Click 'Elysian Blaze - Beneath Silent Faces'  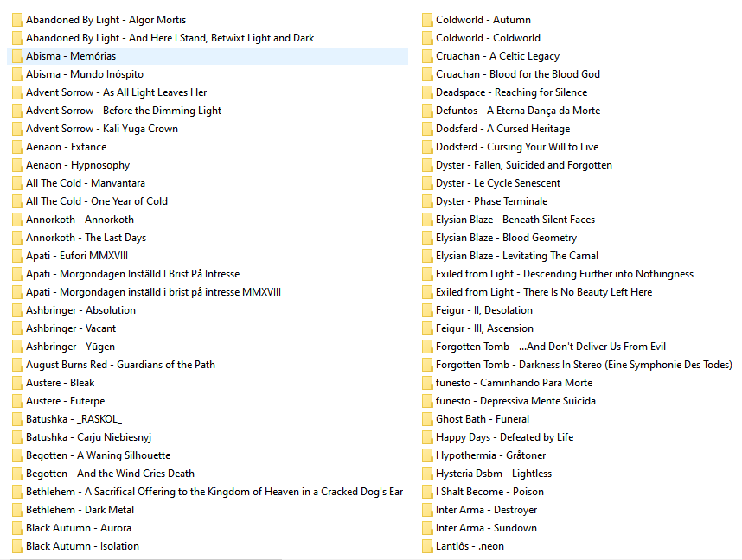(515, 220)
